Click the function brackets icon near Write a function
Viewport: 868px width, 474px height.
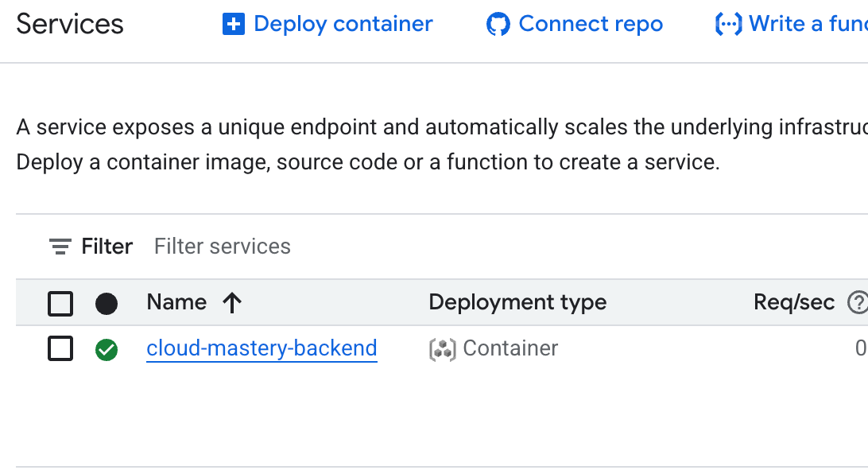pyautogui.click(x=728, y=24)
